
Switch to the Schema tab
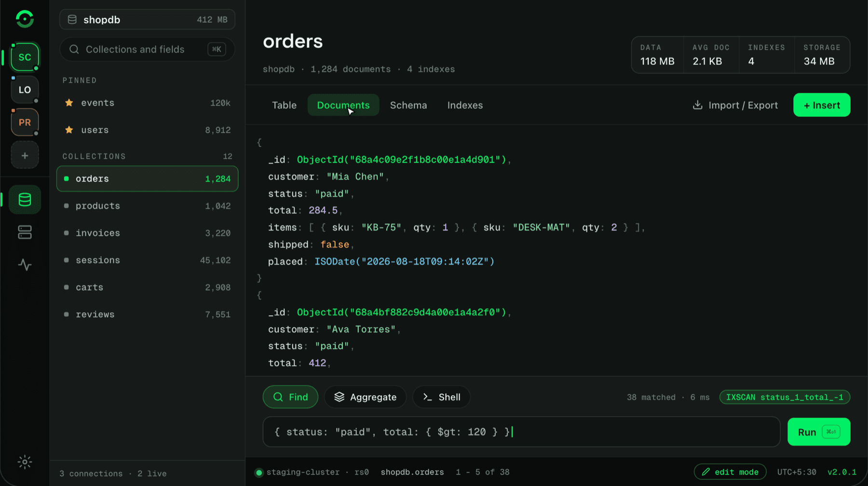(x=408, y=105)
